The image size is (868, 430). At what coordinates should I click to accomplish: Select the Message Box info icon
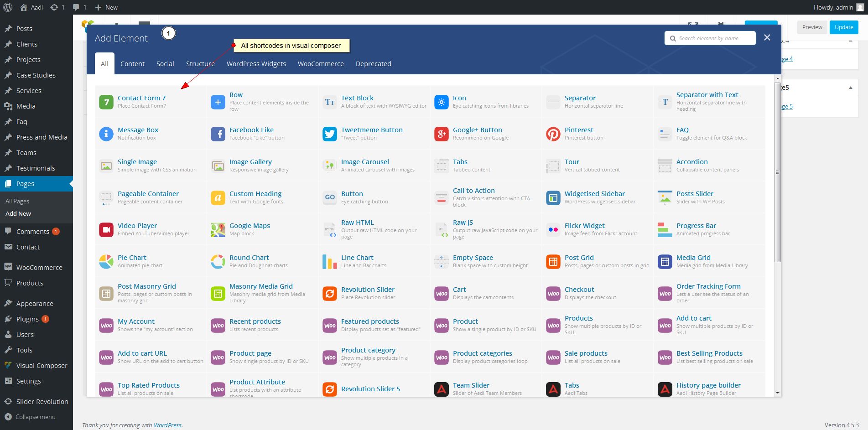click(106, 134)
